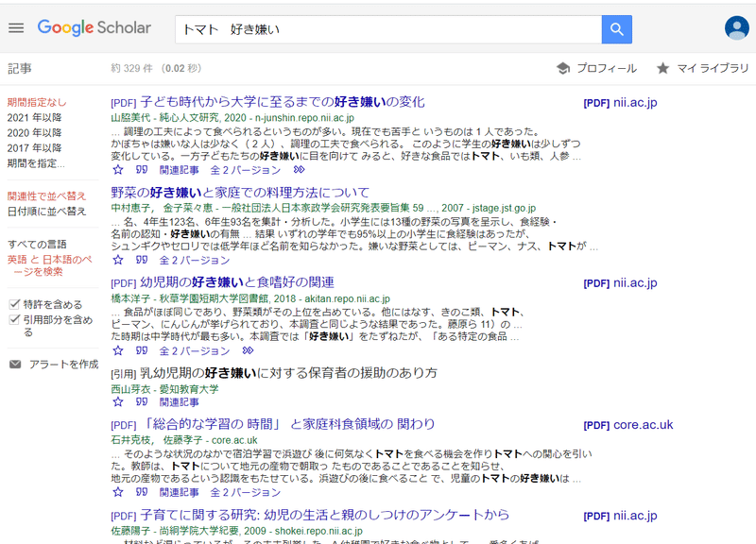Cite the 子ども時代から大学 result via quote icon

[141, 170]
